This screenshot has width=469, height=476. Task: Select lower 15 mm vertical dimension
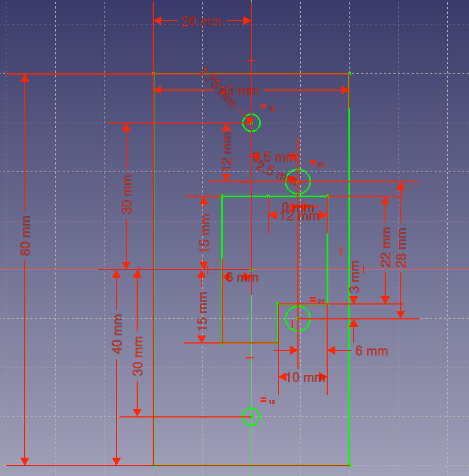[202, 311]
